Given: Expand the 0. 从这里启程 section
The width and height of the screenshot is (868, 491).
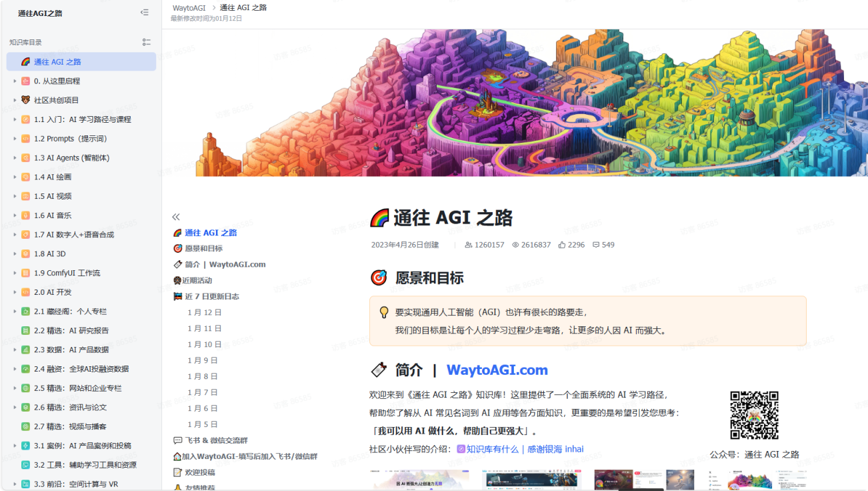Looking at the screenshot, I should click(16, 81).
